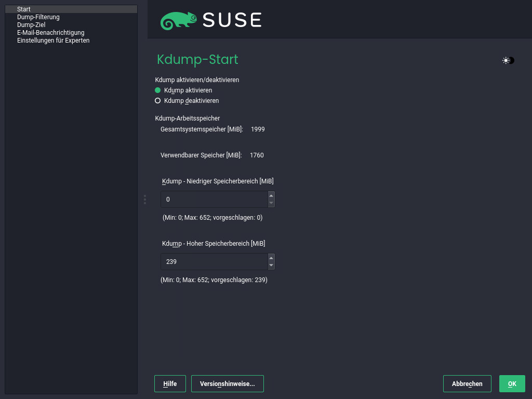The image size is (532, 399).
Task: Click Verwendbarer Speicher value 1760
Action: point(257,155)
